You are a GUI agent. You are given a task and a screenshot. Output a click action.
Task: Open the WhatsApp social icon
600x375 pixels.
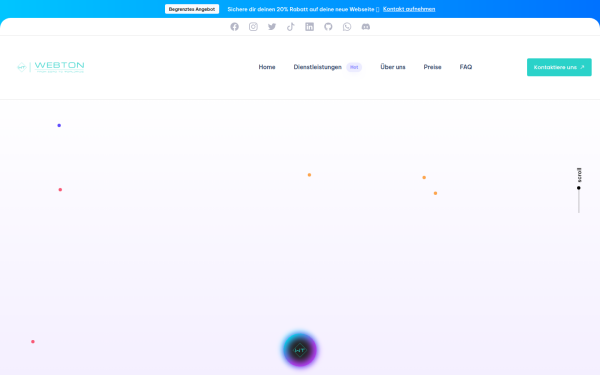click(x=347, y=27)
